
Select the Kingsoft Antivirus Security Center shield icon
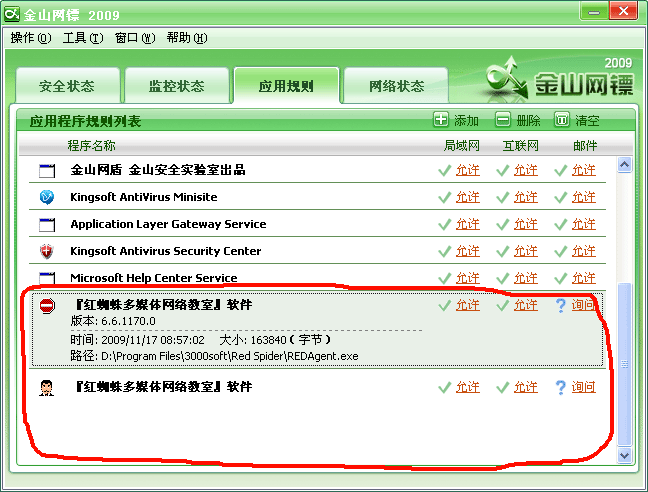46,251
